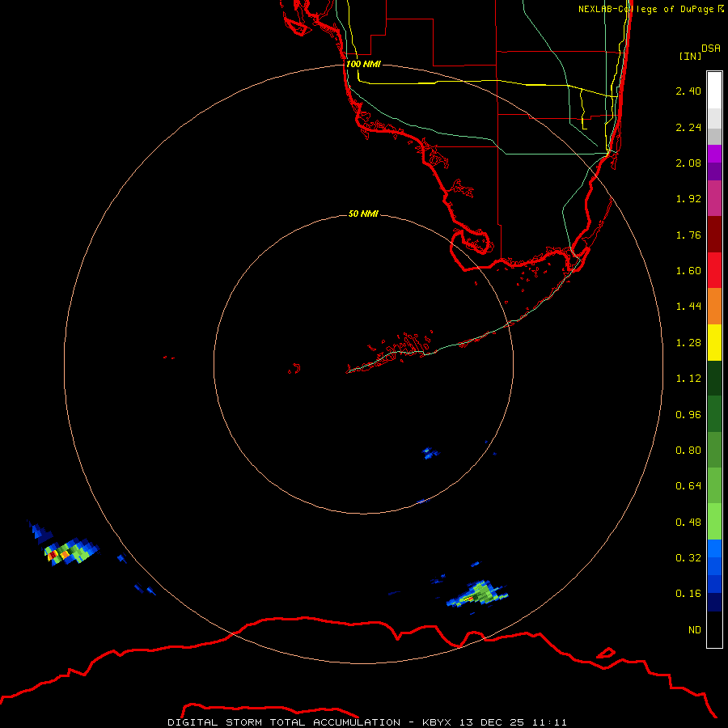Pick the dark maroon legend swatch near 1.76
The width and height of the screenshot is (728, 728).
714,235
